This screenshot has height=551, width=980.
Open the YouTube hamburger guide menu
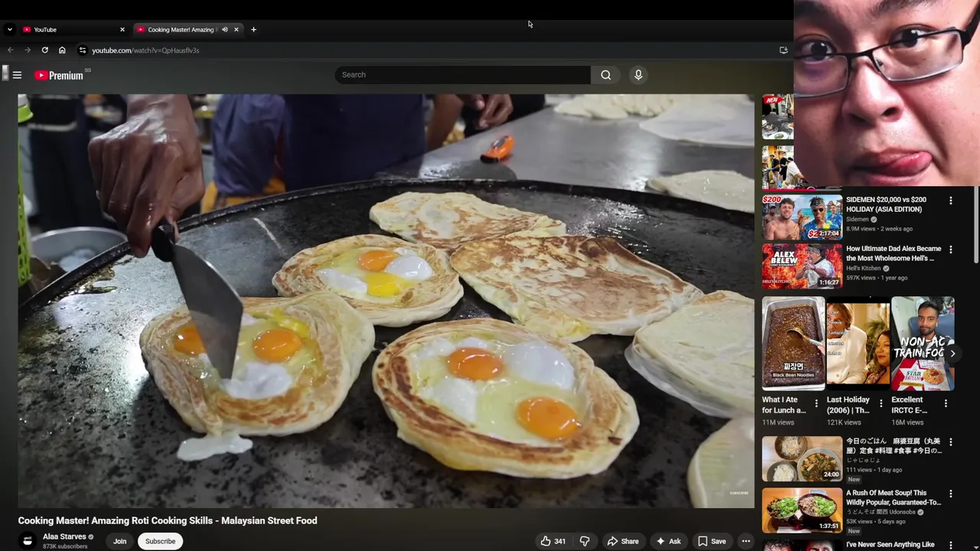pyautogui.click(x=17, y=75)
